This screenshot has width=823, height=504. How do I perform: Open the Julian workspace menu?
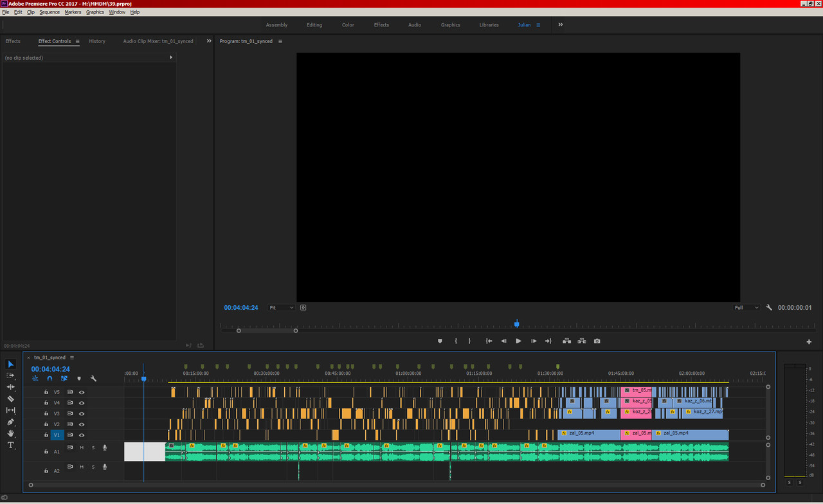point(538,25)
